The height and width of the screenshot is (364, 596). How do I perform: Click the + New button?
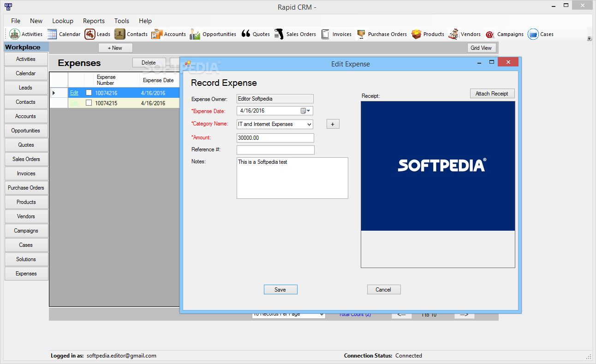[115, 48]
